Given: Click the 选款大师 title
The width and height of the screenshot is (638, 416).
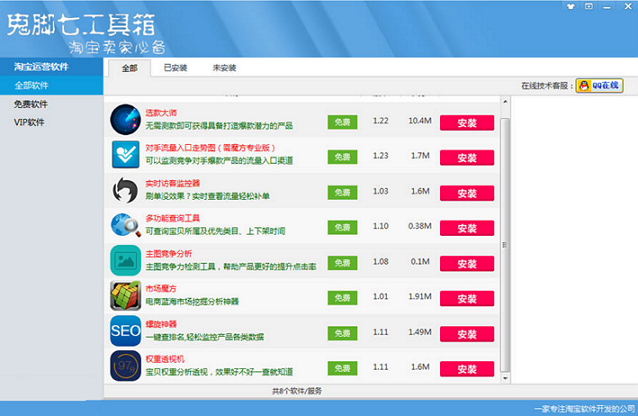Looking at the screenshot, I should click(161, 113).
